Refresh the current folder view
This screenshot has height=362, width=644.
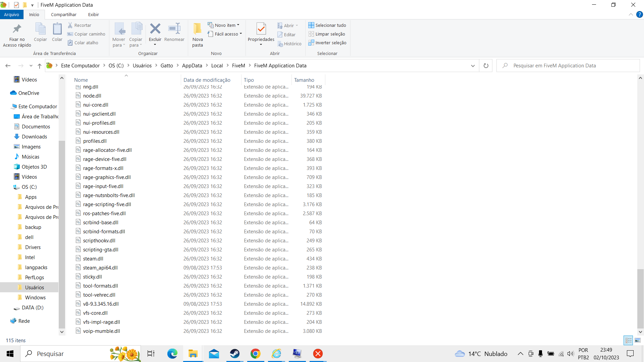coord(486,66)
